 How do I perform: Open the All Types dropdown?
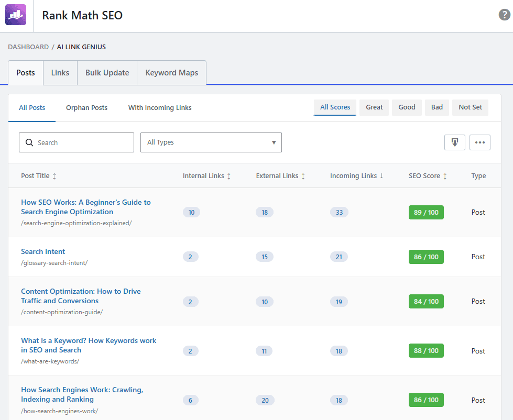pos(211,142)
